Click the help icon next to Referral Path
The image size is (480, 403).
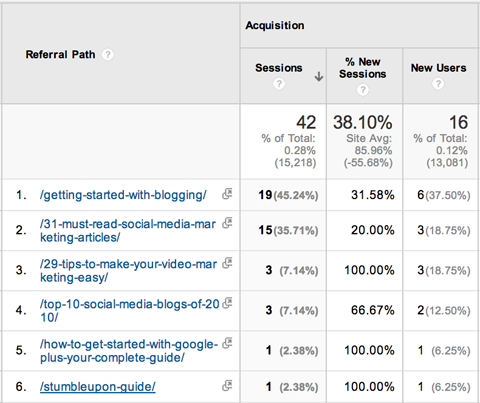107,54
